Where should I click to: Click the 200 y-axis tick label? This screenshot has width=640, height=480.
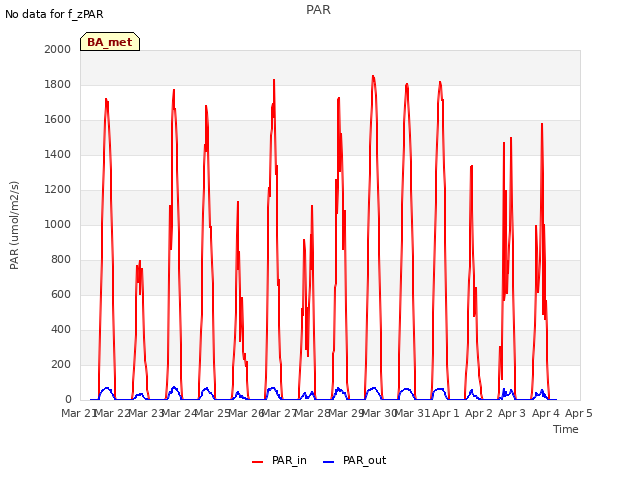coord(61,364)
